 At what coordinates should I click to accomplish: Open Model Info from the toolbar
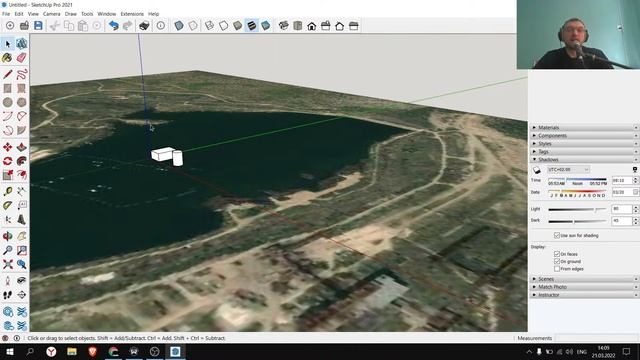coord(161,26)
